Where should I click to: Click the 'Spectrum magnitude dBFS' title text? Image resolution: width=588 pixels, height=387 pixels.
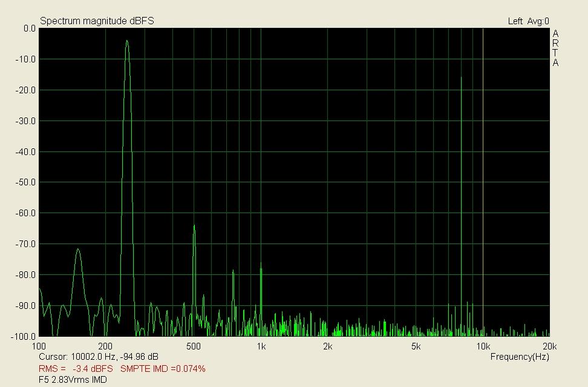coord(97,21)
